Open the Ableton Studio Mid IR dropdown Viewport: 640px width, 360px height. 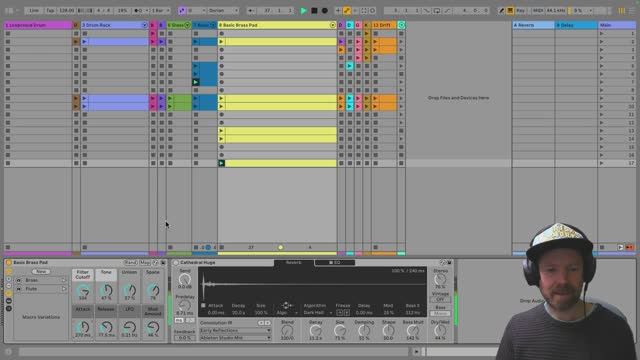[x=235, y=338]
